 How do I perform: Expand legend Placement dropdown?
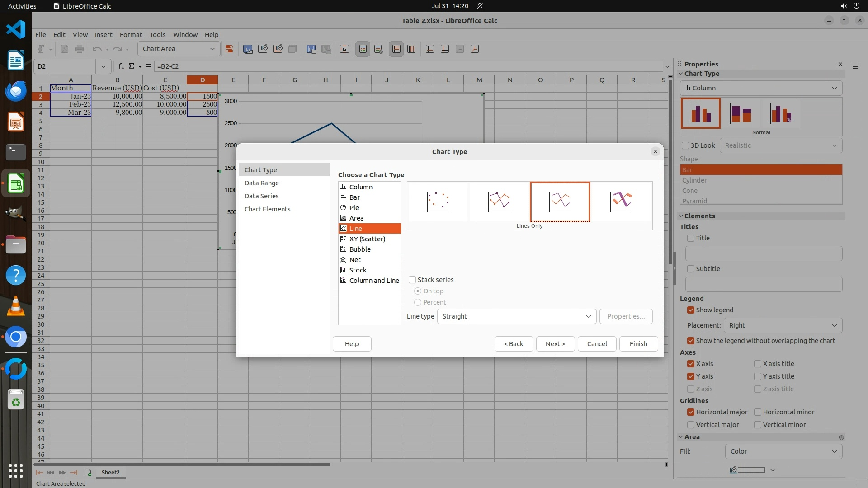coord(783,325)
